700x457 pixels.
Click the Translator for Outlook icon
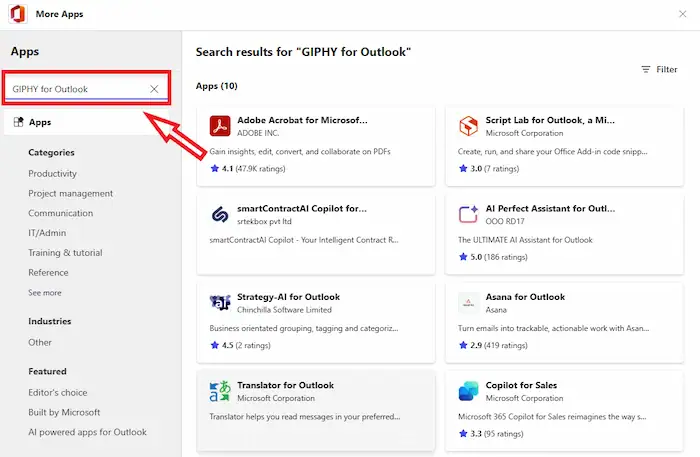click(220, 391)
